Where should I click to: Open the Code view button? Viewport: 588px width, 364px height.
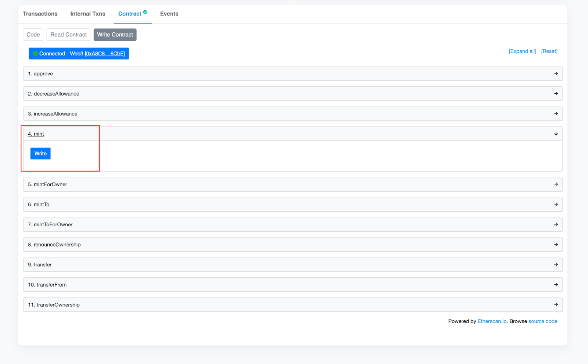click(33, 35)
